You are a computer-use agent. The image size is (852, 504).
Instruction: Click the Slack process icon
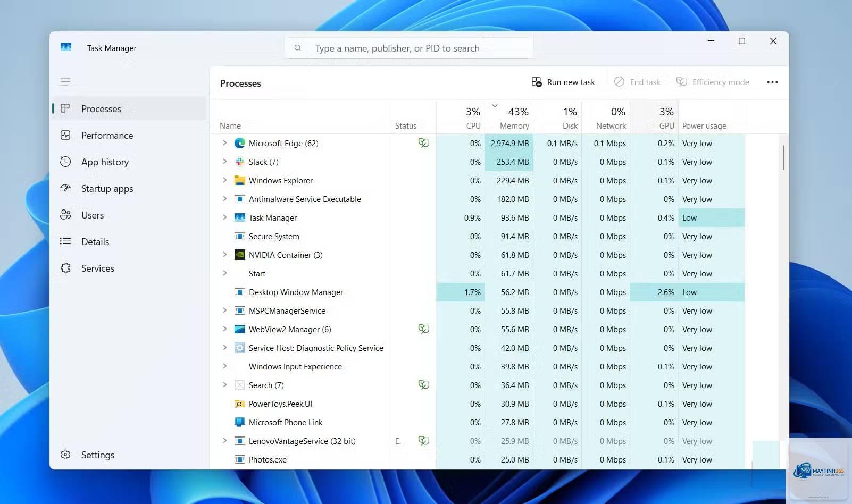click(240, 162)
